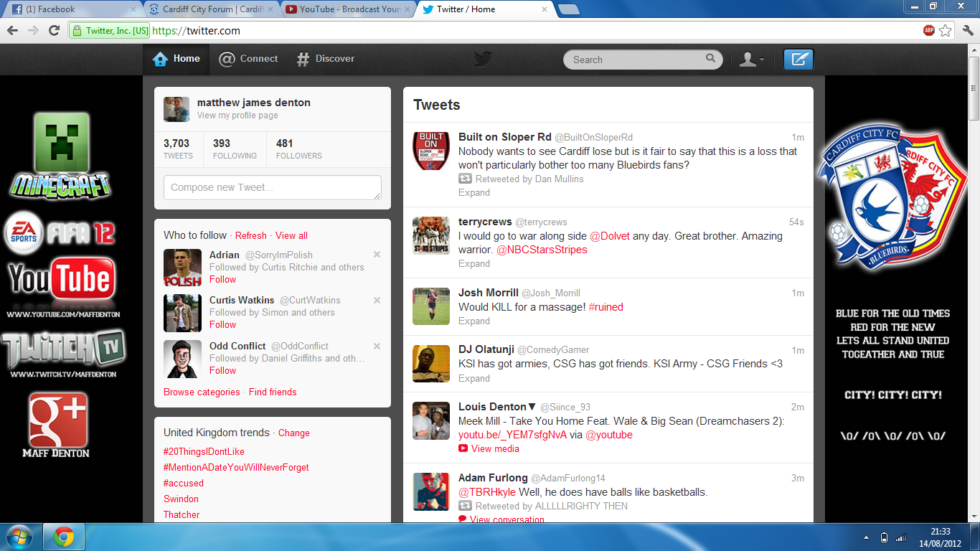The image size is (980, 551).
Task: Click into the Compose new Tweet box
Action: pyautogui.click(x=273, y=188)
